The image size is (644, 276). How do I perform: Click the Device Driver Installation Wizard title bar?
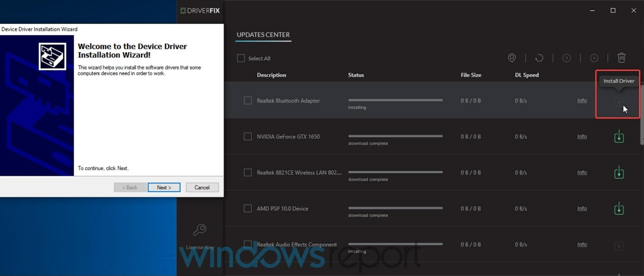pos(112,29)
